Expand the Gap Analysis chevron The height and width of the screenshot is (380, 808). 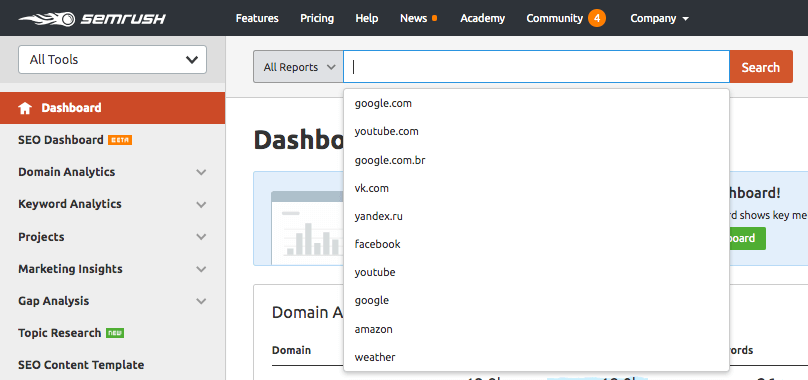pos(201,301)
